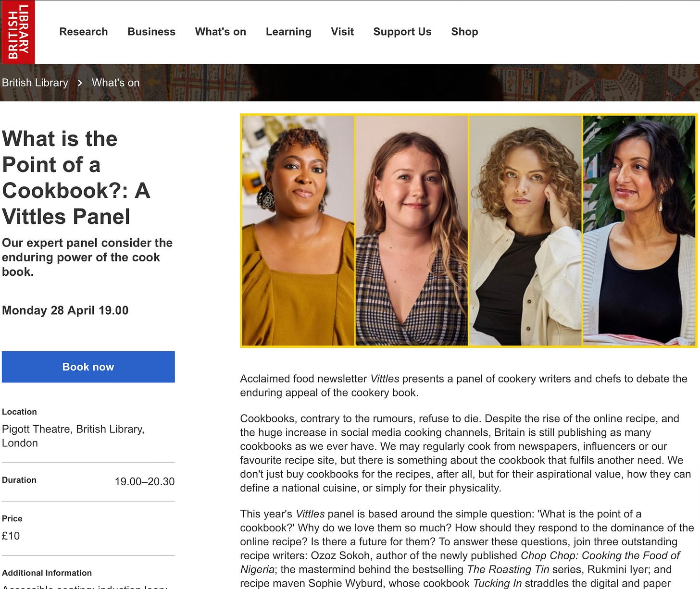The image size is (700, 589).
Task: Click the photo of woman in checked dress
Action: pyautogui.click(x=412, y=231)
